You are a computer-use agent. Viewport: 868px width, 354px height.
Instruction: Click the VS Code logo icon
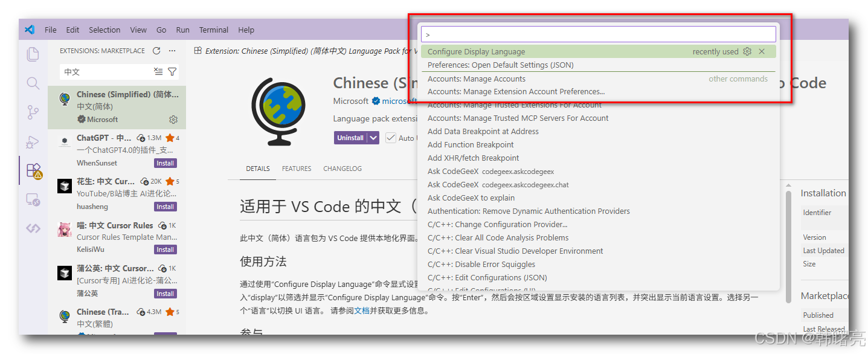[30, 30]
